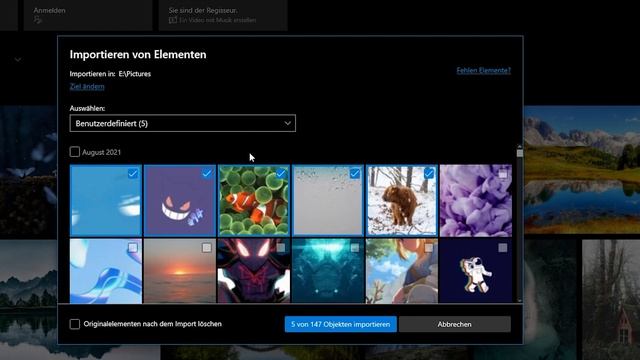Open the Fehlen Elemente? help link
Screen dimensions: 640x360
pyautogui.click(x=484, y=70)
